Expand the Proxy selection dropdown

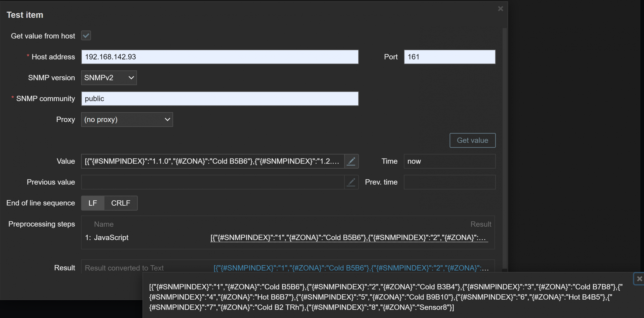[x=127, y=120]
